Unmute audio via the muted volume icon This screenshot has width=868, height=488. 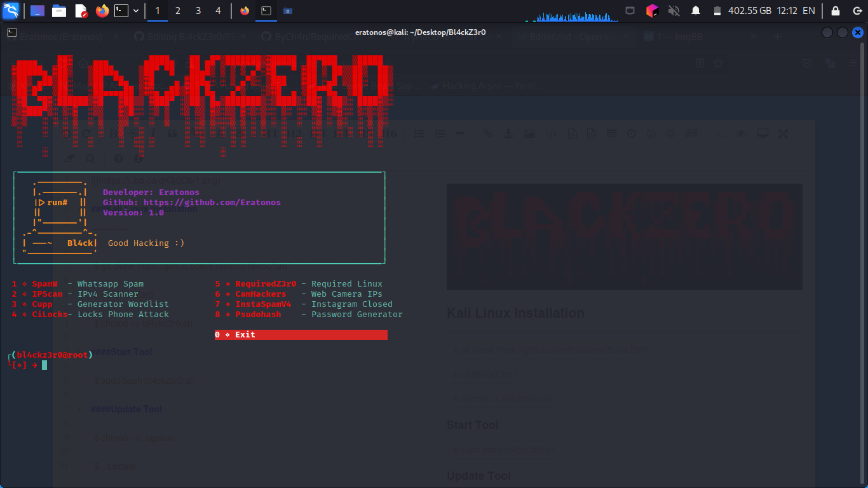coord(674,11)
